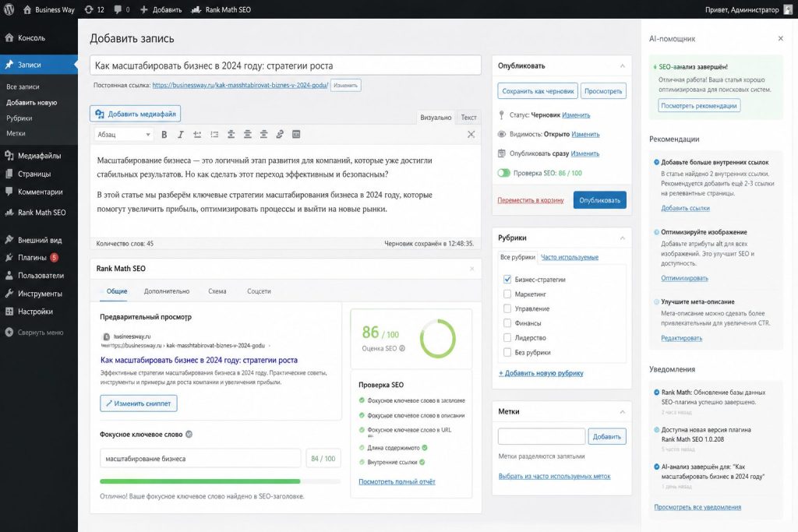Open Посмотреть полный отчёт link

coord(397,481)
